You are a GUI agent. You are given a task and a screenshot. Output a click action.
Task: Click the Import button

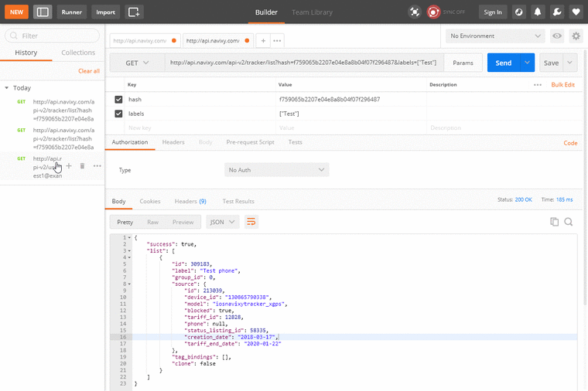105,12
